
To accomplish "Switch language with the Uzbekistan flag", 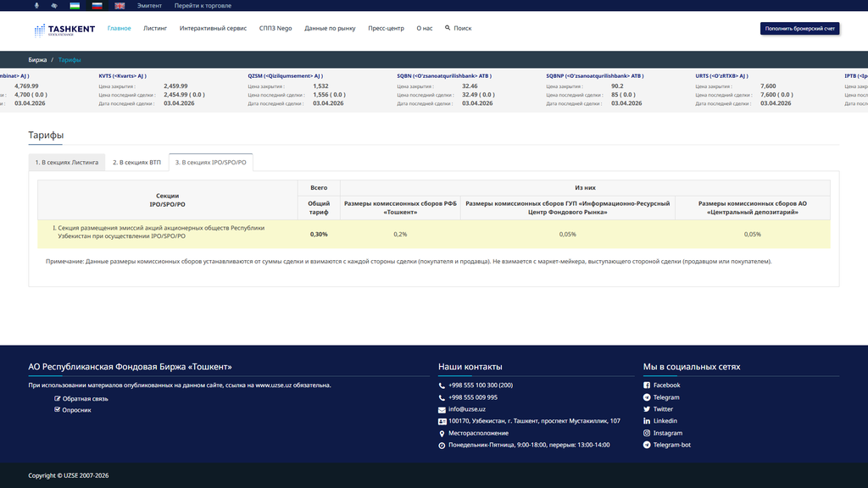I will click(75, 6).
